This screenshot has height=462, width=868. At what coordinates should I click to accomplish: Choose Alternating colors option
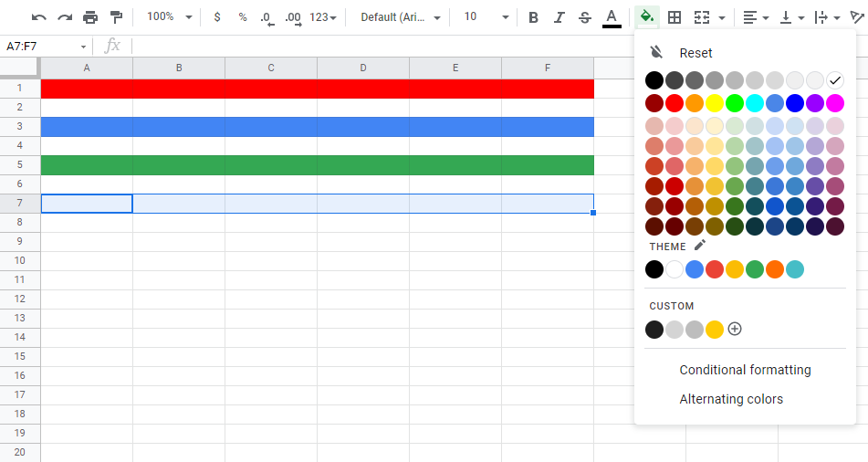(x=731, y=399)
